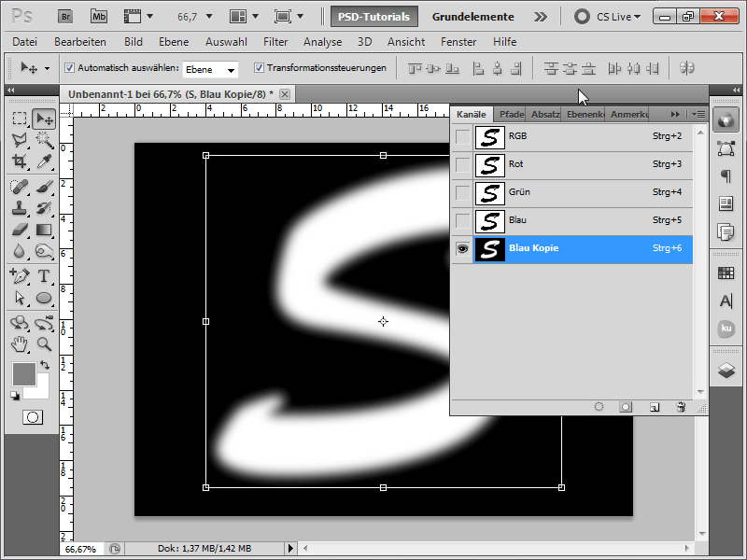
Task: Open the Ansicht menu
Action: pyautogui.click(x=406, y=42)
